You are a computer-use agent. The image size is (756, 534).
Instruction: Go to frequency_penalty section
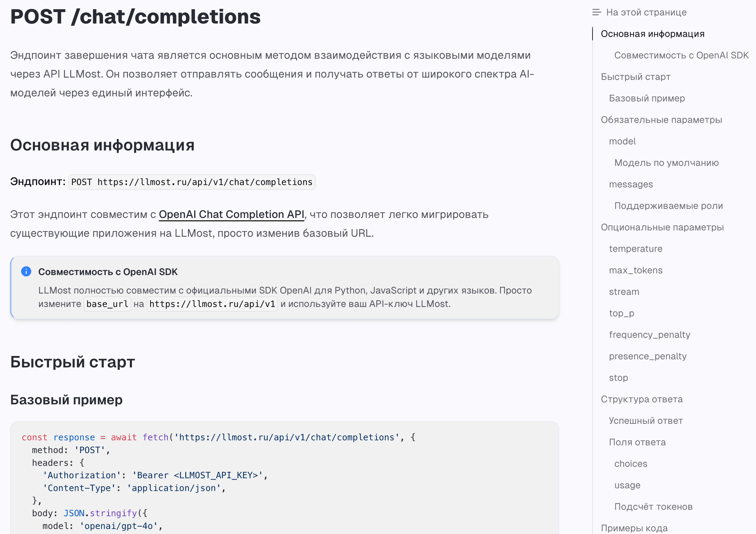click(x=650, y=335)
